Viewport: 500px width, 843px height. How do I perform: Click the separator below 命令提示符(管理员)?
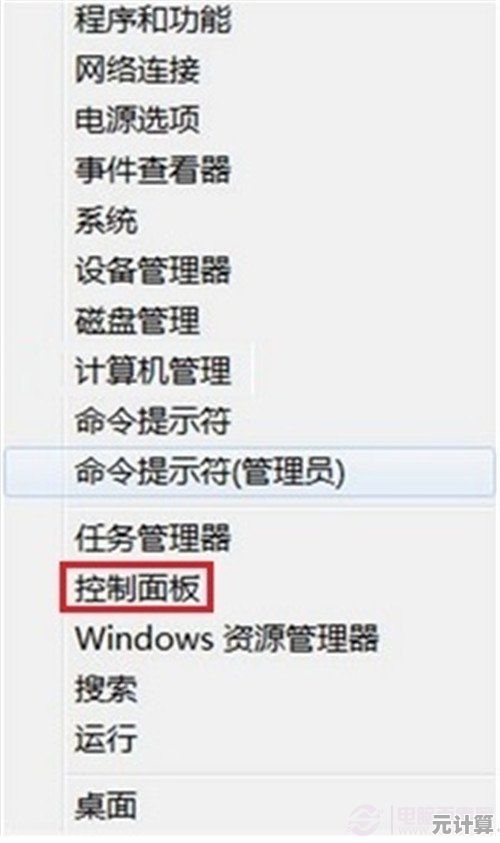[x=280, y=507]
